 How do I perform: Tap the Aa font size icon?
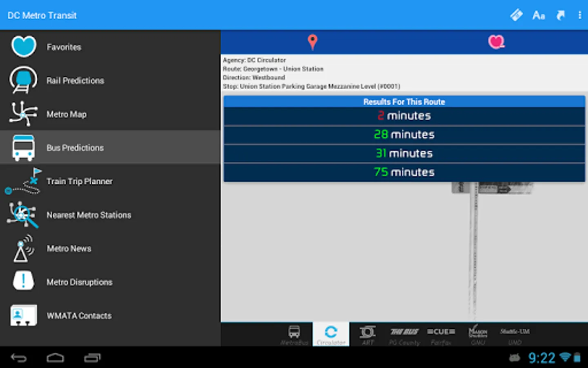pyautogui.click(x=539, y=16)
